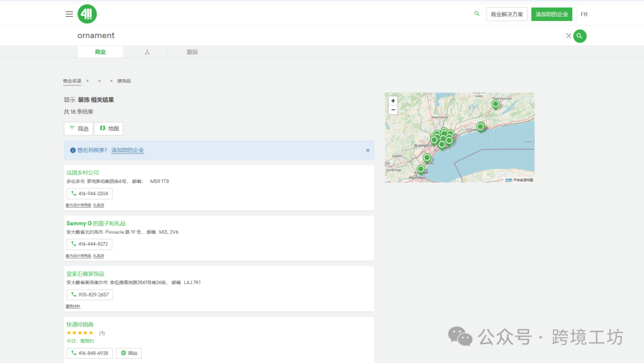Click the Hamilton area map marker

click(x=420, y=170)
